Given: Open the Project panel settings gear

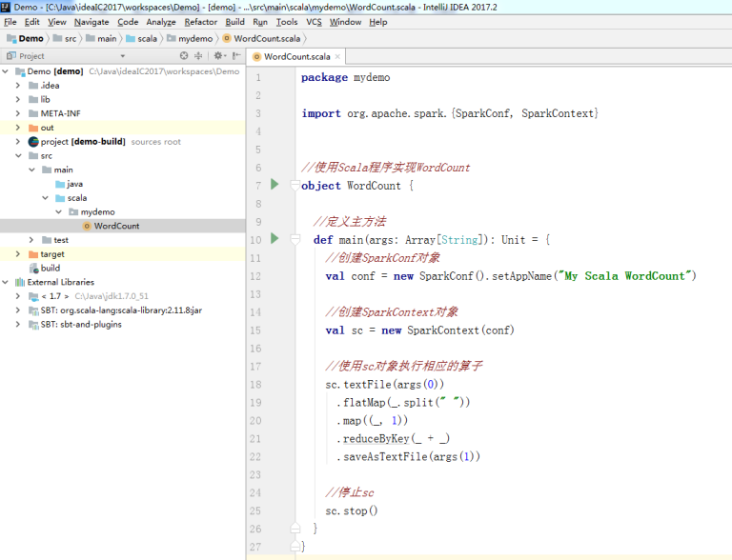Looking at the screenshot, I should click(218, 55).
